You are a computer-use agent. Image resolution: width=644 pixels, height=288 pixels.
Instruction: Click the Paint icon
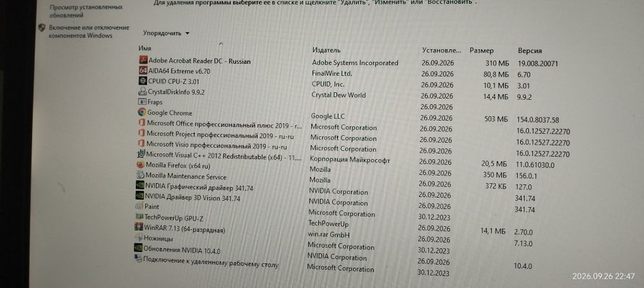click(x=139, y=206)
